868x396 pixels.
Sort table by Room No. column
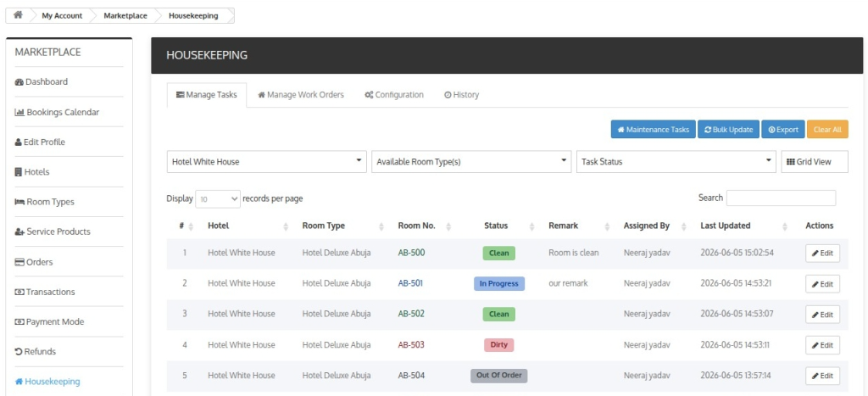click(424, 226)
